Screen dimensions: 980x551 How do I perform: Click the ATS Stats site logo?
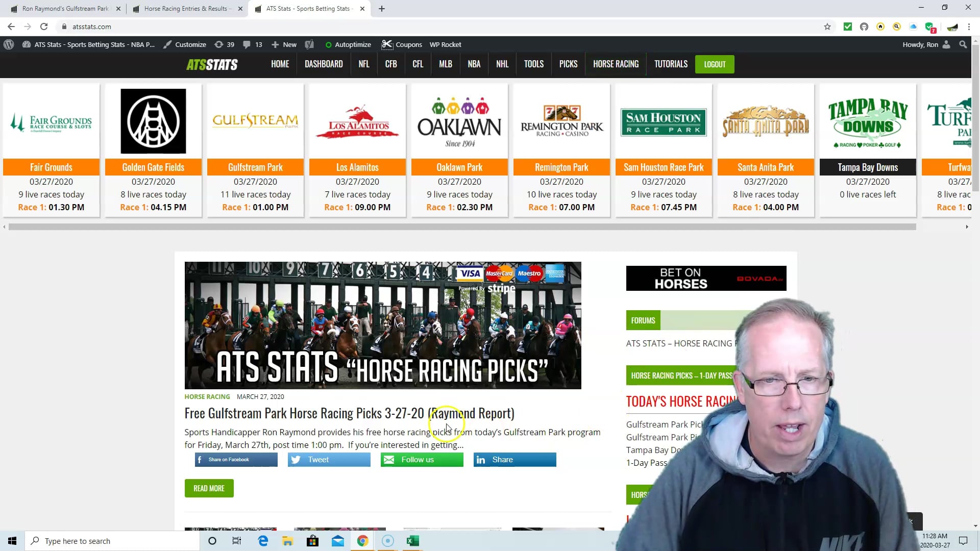click(212, 64)
